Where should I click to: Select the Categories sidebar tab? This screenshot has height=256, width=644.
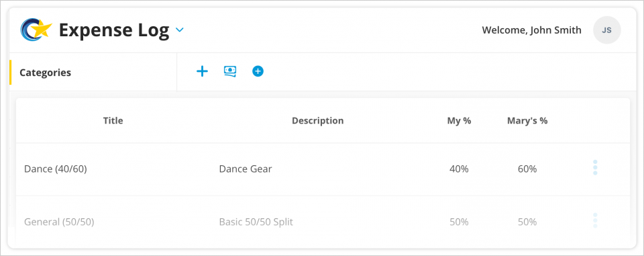pyautogui.click(x=93, y=73)
